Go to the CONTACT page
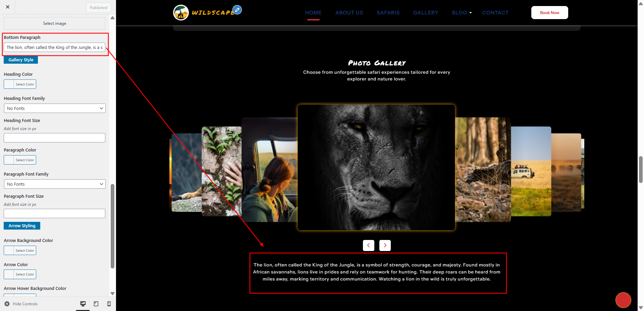Viewport: 644px width, 311px height. coord(495,13)
